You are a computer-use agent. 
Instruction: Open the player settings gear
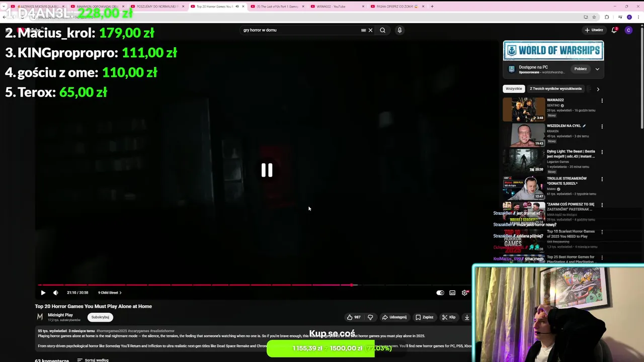[x=464, y=293]
